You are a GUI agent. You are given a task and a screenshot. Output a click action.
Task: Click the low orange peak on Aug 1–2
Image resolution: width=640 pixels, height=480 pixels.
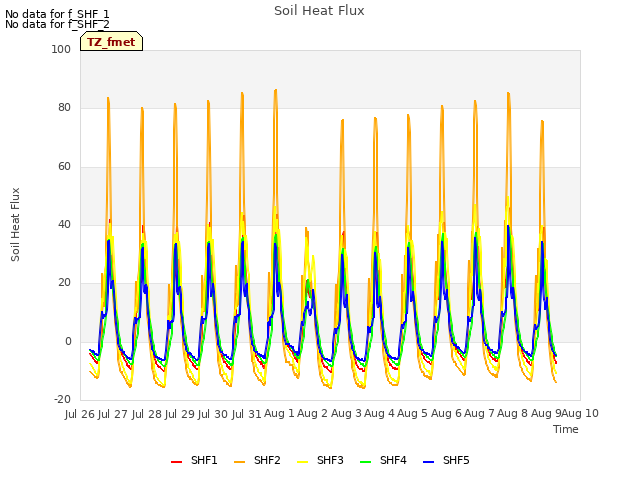coord(307,230)
